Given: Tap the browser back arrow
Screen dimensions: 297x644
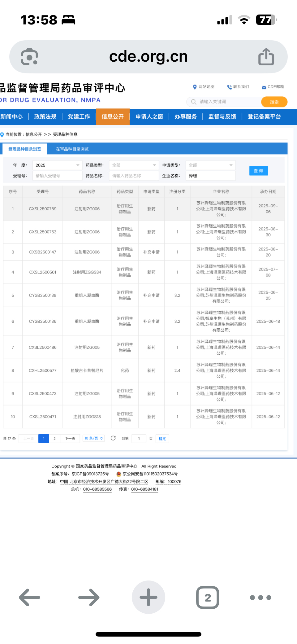Looking at the screenshot, I should pos(30,597).
